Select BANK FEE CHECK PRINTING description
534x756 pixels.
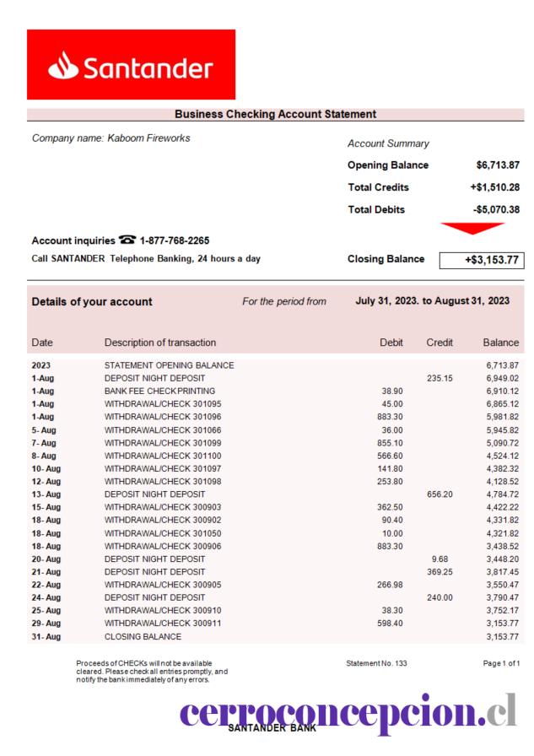tap(159, 391)
